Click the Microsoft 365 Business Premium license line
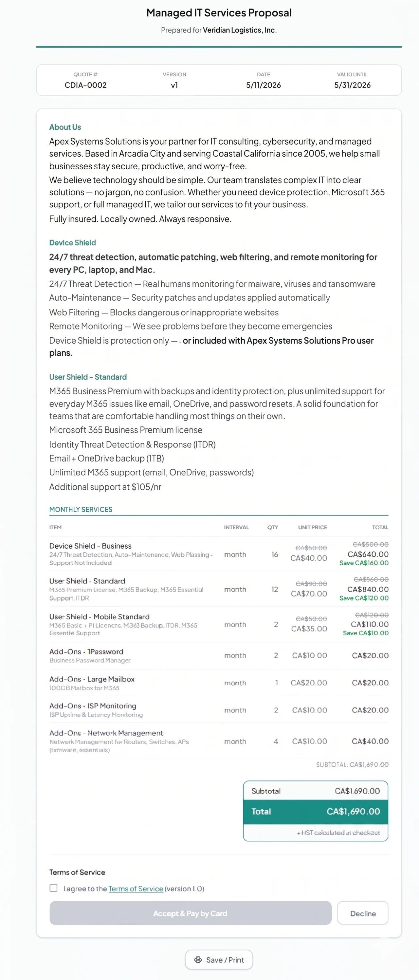Image resolution: width=419 pixels, height=980 pixels. click(x=125, y=430)
